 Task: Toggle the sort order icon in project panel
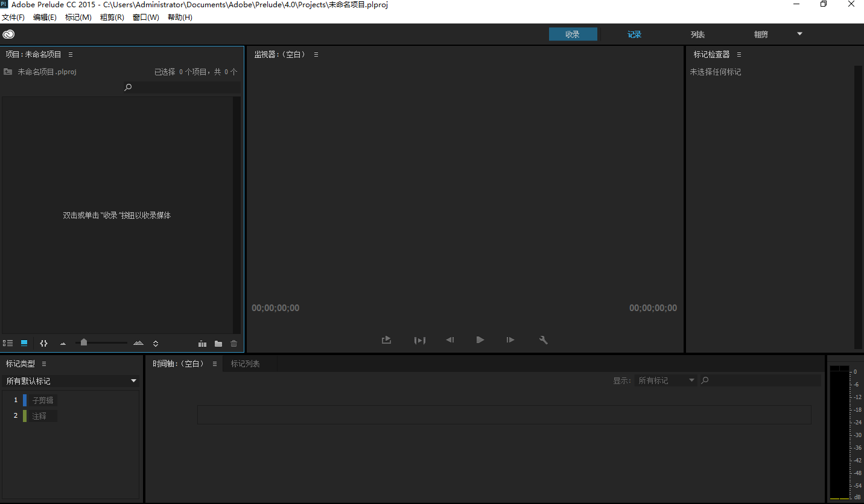(x=154, y=342)
